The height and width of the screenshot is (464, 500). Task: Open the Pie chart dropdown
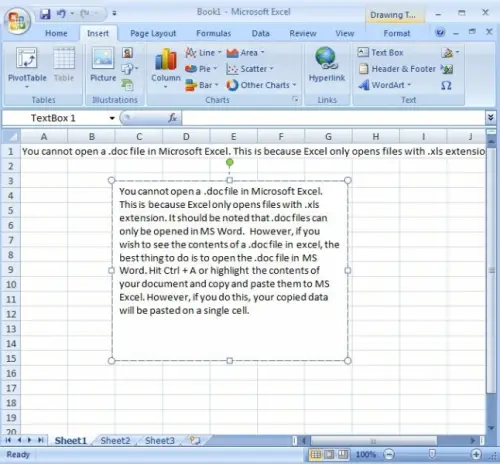[x=201, y=69]
